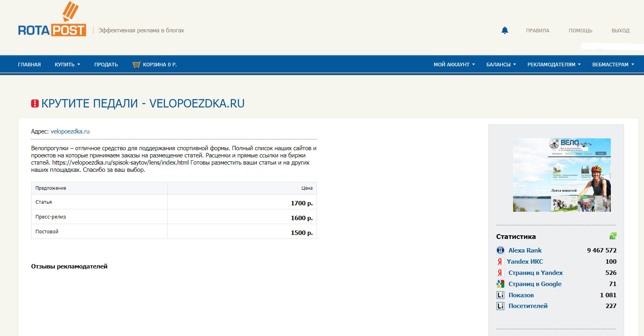
Task: Click the RotaPost logo
Action: click(x=52, y=19)
